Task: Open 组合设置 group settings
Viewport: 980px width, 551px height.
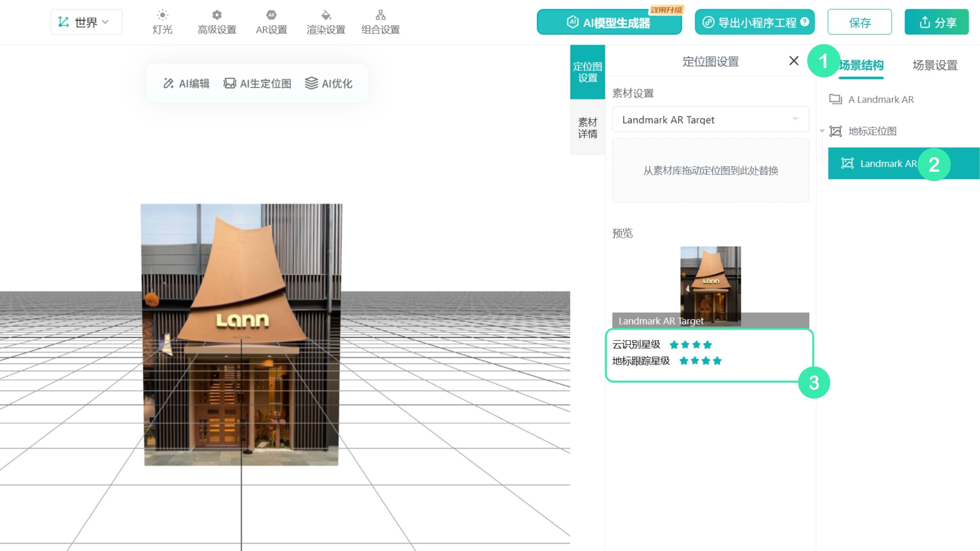Action: [381, 22]
